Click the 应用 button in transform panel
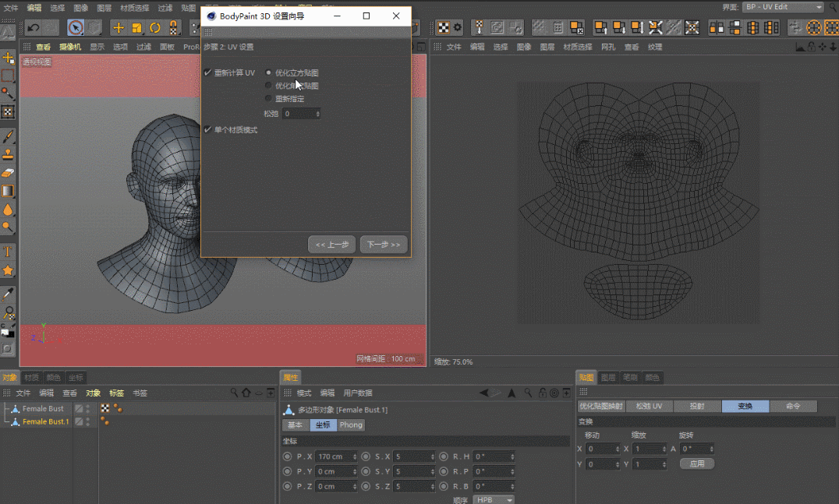Screen dimensions: 839x504 pyautogui.click(x=696, y=463)
